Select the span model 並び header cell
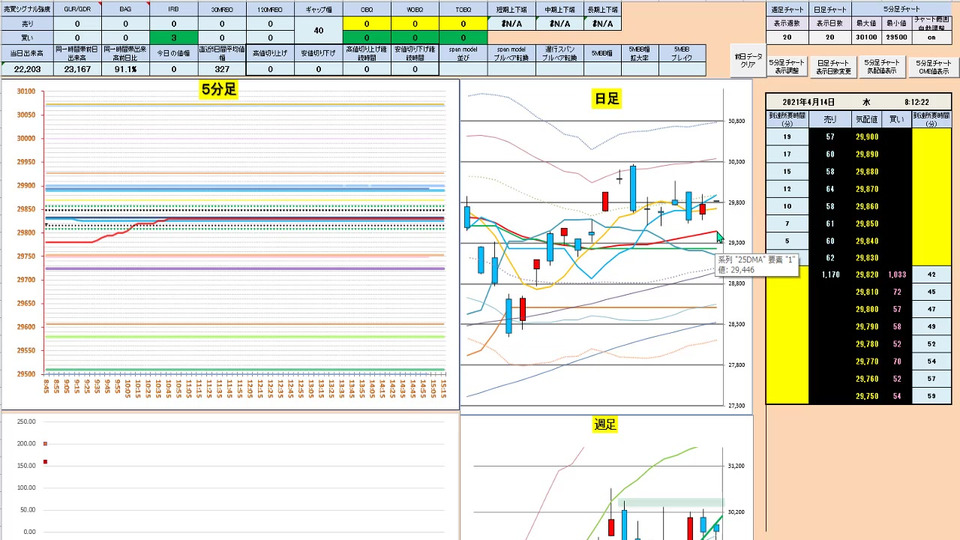Image resolution: width=960 pixels, height=540 pixels. (x=463, y=53)
